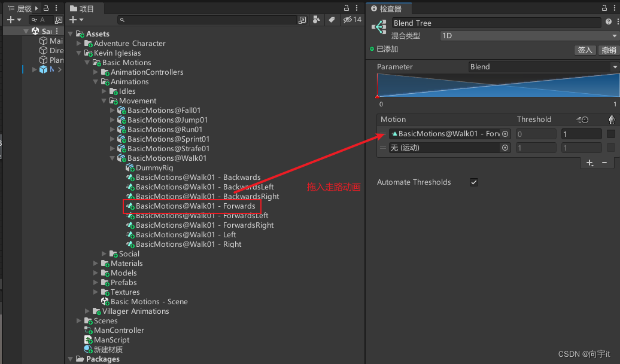Click the Project panel lock icon
620x364 pixels.
(347, 8)
